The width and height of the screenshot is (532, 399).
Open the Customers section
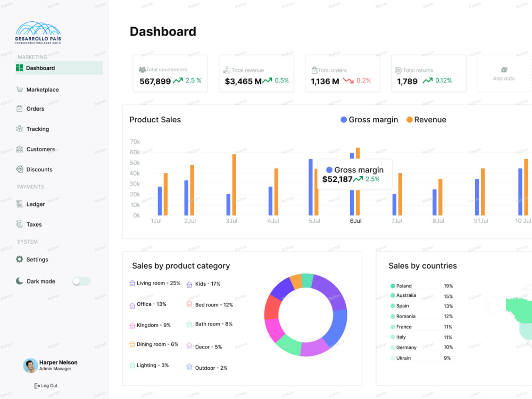(35, 149)
